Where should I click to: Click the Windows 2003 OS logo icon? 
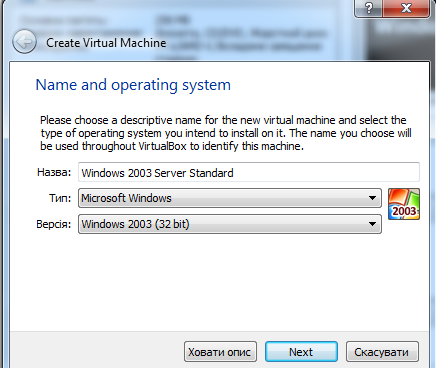404,204
